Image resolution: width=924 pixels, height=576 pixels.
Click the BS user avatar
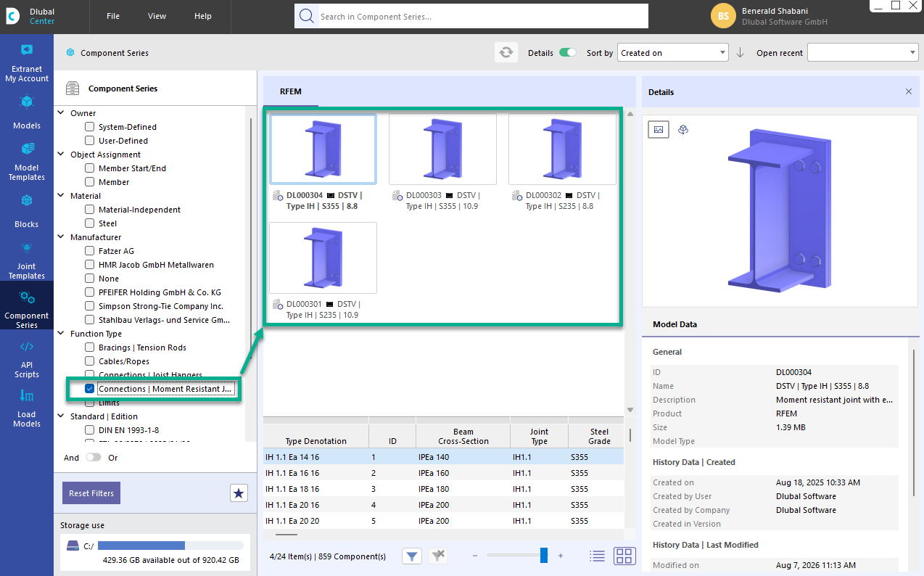point(723,16)
